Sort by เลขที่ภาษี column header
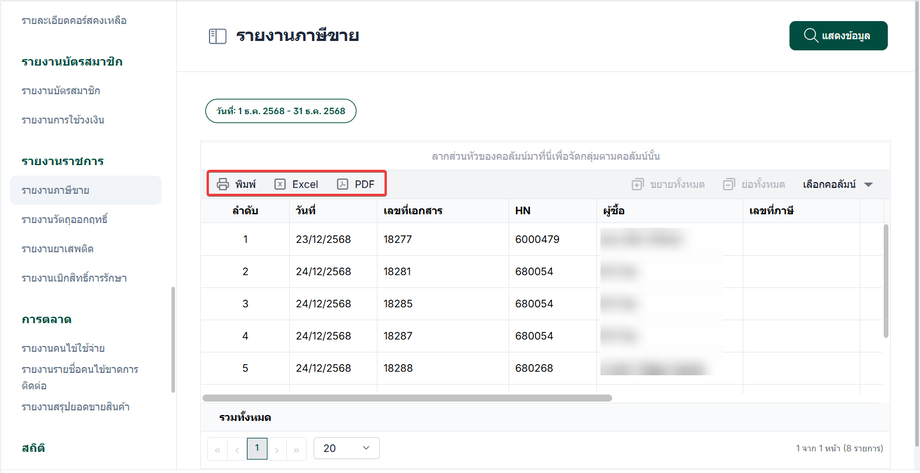Image resolution: width=920 pixels, height=473 pixels. pos(801,211)
